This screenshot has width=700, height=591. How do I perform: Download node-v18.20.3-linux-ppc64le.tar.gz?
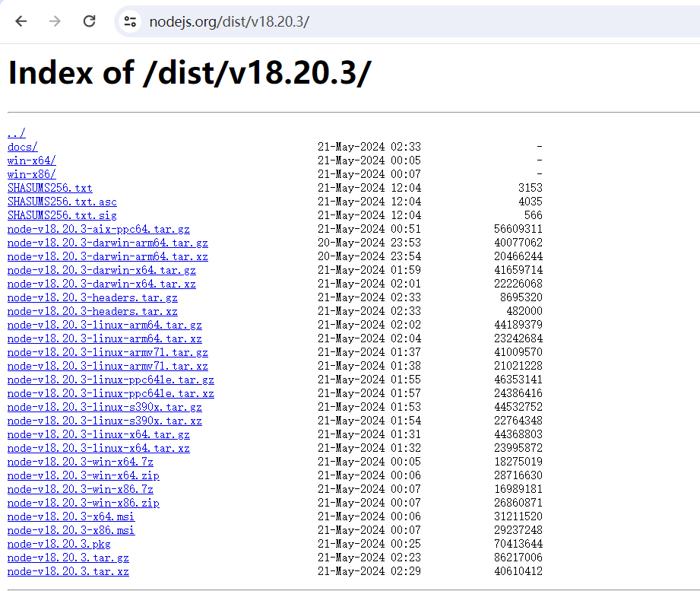pos(111,380)
